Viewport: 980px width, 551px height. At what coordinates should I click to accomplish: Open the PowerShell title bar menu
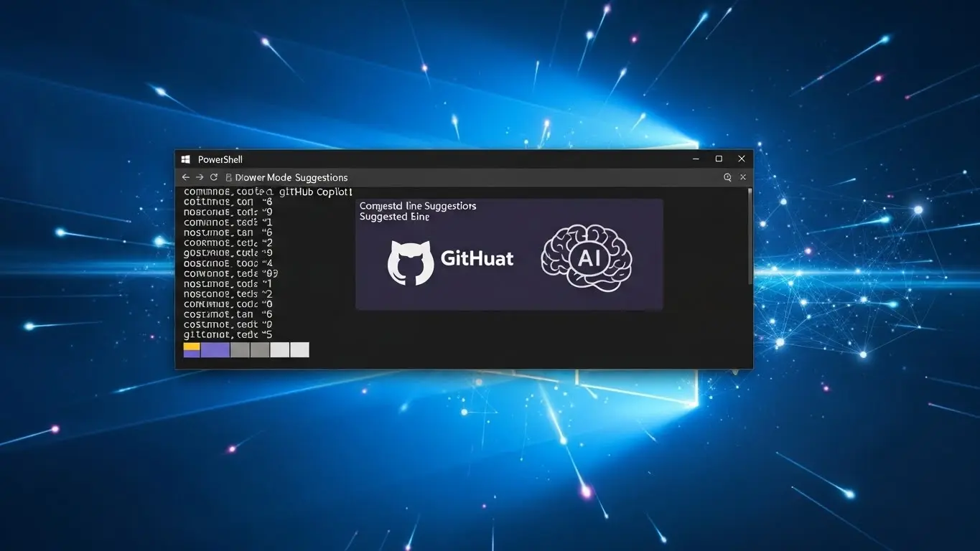[x=220, y=159]
